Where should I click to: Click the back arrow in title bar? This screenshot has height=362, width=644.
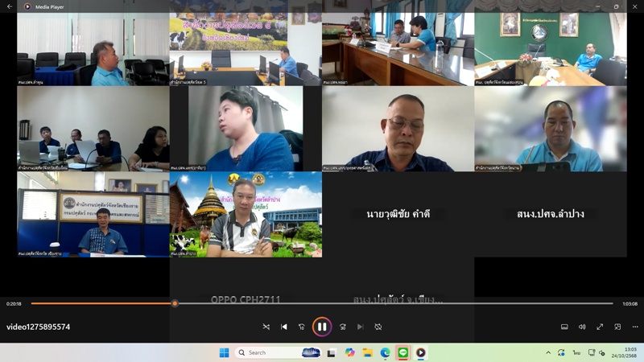click(10, 6)
